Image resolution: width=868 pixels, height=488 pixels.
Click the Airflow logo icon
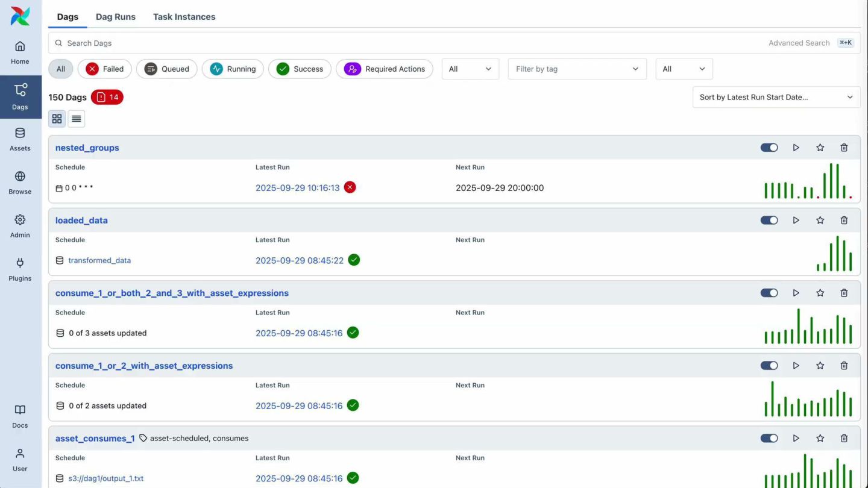20,16
